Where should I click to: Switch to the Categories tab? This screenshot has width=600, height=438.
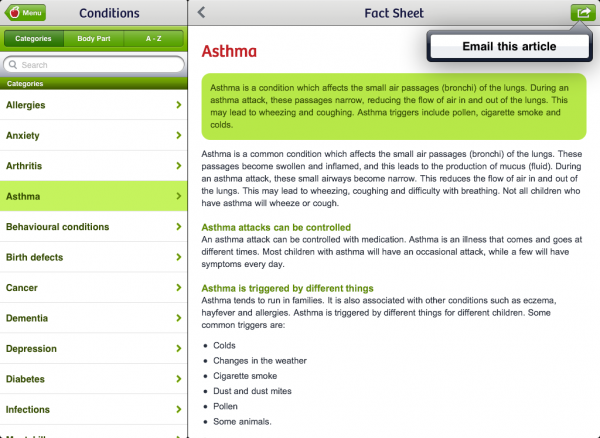click(x=33, y=39)
